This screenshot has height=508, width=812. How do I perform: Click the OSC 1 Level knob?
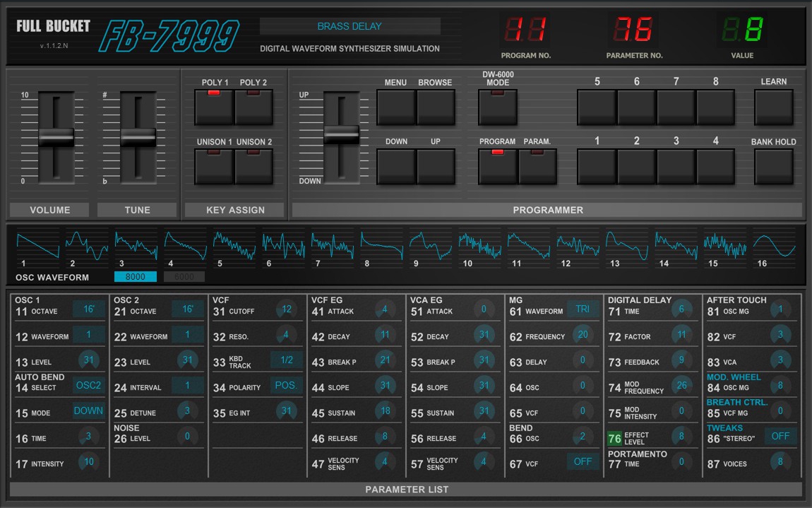point(88,360)
